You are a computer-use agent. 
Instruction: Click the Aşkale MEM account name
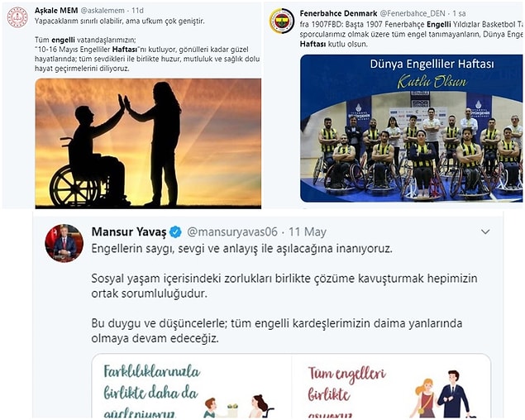pyautogui.click(x=56, y=11)
